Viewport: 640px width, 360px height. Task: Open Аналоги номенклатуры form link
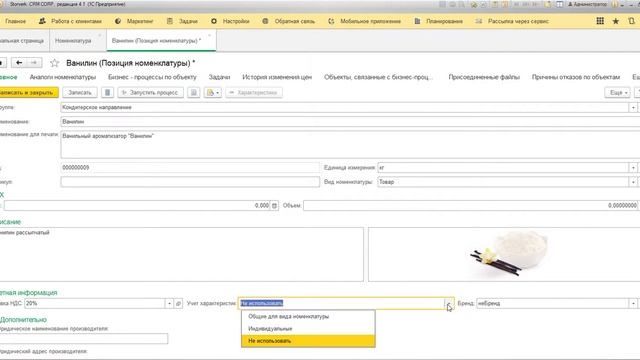(63, 77)
